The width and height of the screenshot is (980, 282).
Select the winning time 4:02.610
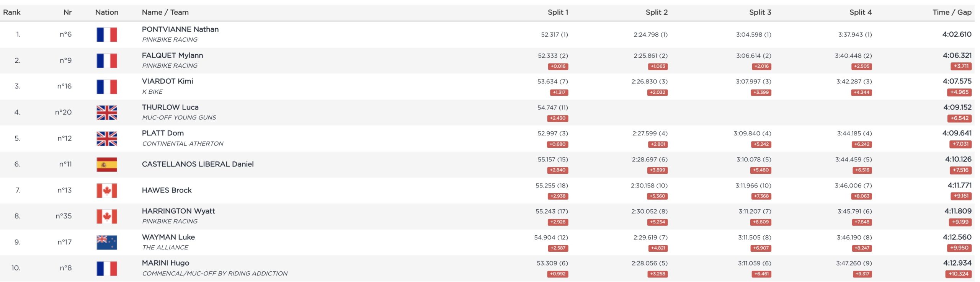tap(957, 34)
